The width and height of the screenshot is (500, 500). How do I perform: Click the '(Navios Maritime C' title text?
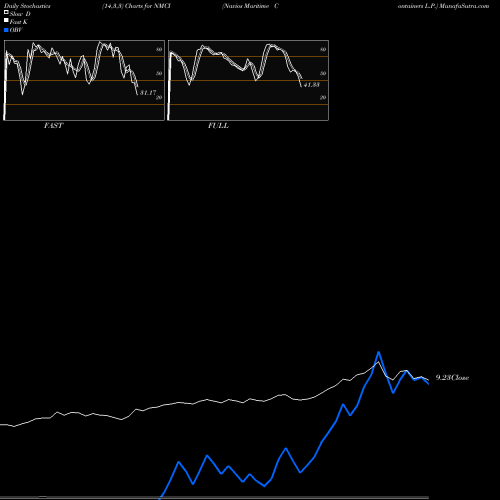250,6
